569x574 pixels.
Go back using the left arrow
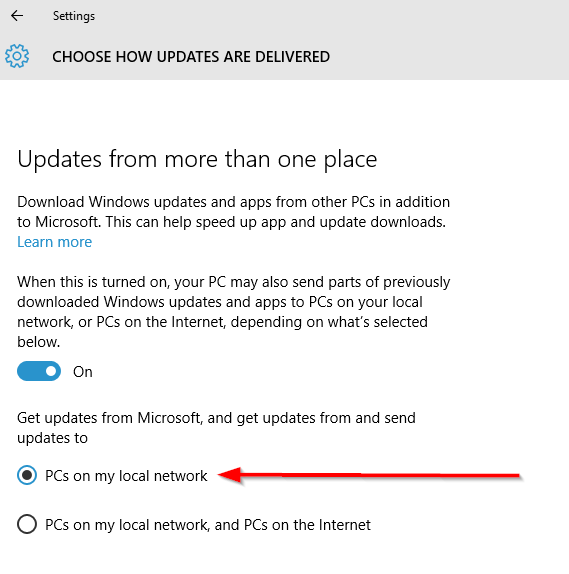(17, 16)
